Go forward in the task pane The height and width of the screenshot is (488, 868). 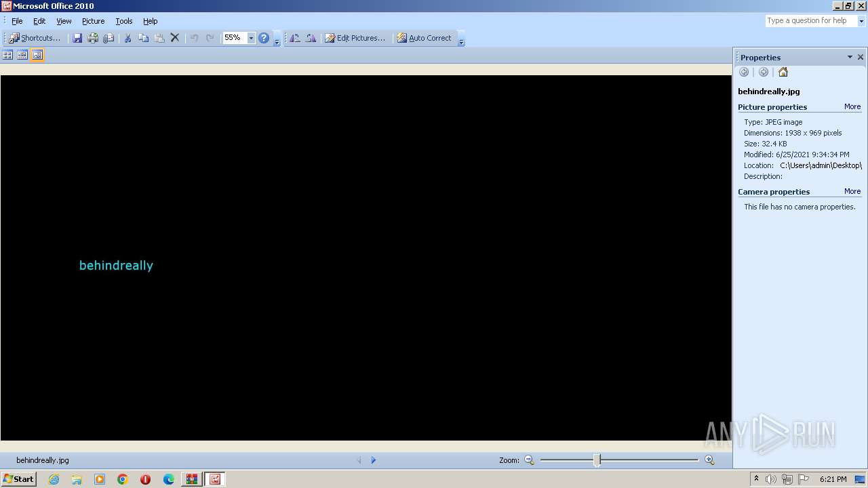(x=764, y=72)
